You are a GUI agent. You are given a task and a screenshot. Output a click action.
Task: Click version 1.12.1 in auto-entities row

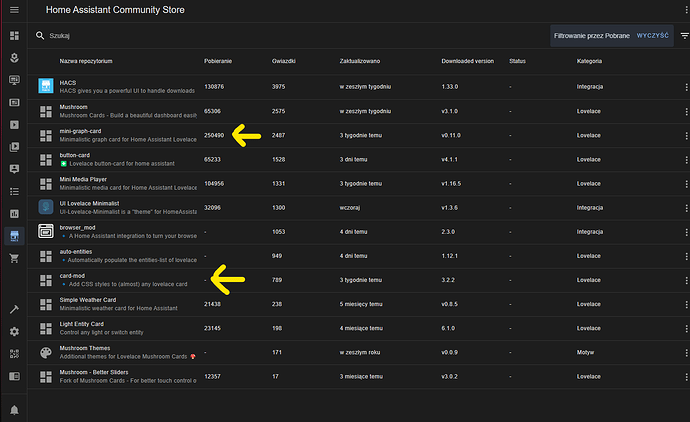coord(449,256)
